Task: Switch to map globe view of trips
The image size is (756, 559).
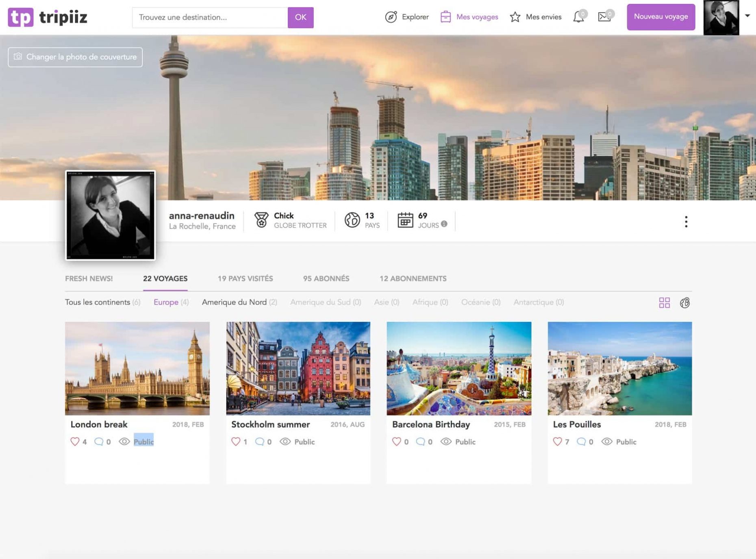Action: (x=685, y=302)
